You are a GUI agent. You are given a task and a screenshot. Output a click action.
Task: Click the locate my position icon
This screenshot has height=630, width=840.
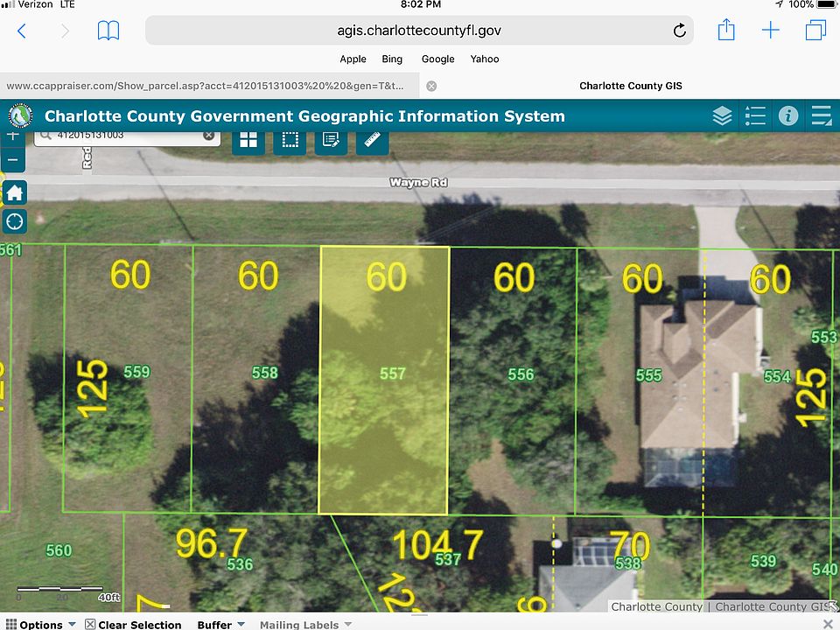coord(15,220)
